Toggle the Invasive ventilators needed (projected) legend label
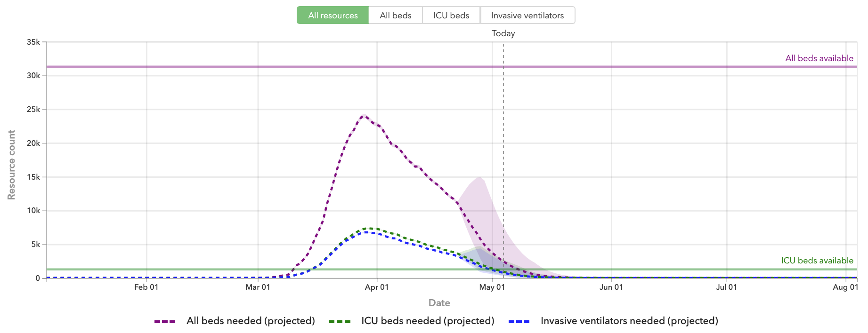Screen dimensions: 868x333 coord(629,321)
